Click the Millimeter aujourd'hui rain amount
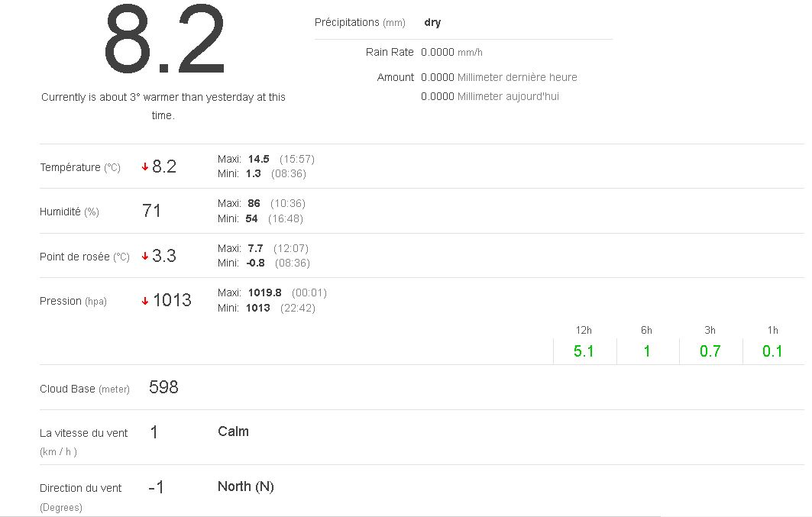812x517 pixels. (x=490, y=97)
